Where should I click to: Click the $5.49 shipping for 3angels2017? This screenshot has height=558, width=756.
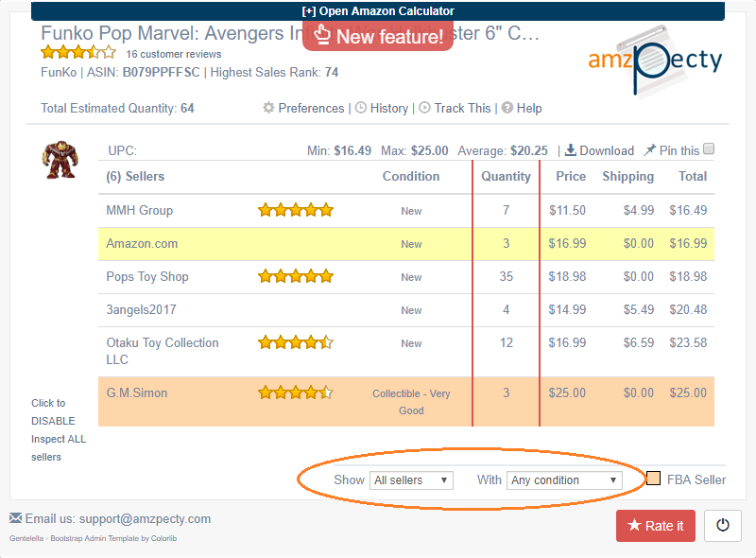(x=639, y=310)
